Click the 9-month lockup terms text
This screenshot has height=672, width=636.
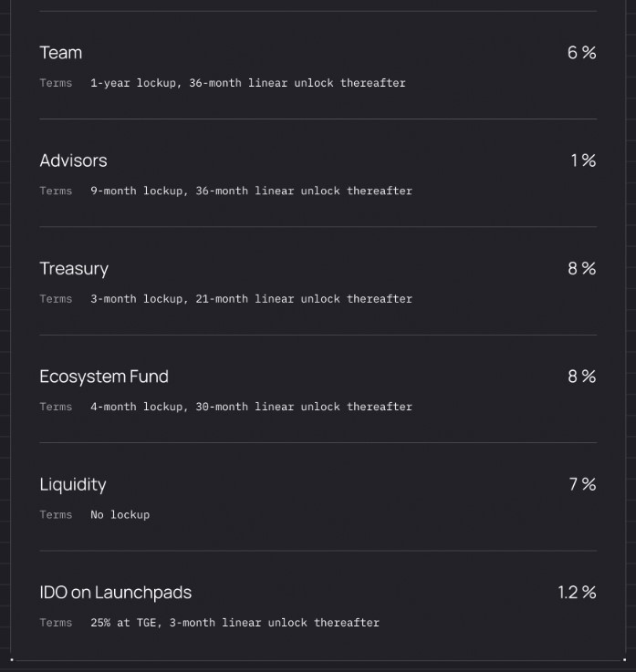pos(251,191)
